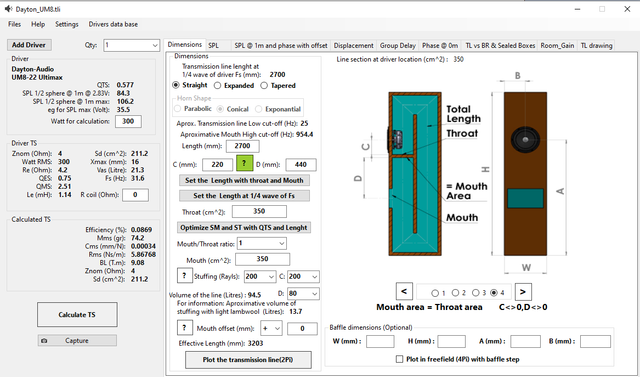Viewport: 640px width, 377px height.
Task: Switch to the Room_Gain tab
Action: 557,46
